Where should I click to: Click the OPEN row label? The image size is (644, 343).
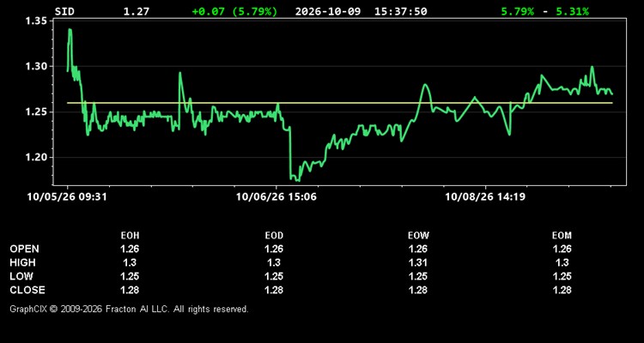pos(25,249)
